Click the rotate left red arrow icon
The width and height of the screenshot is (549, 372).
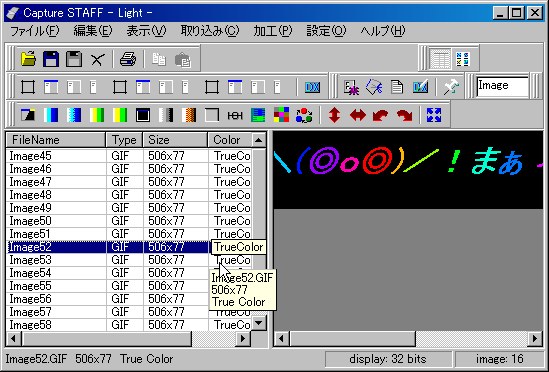[381, 115]
